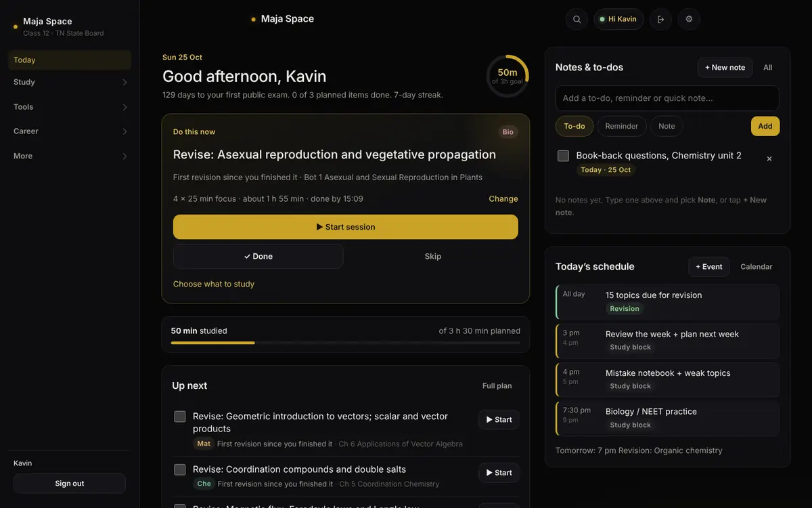Click the yellow Add button
This screenshot has width=812, height=508.
[x=765, y=126]
